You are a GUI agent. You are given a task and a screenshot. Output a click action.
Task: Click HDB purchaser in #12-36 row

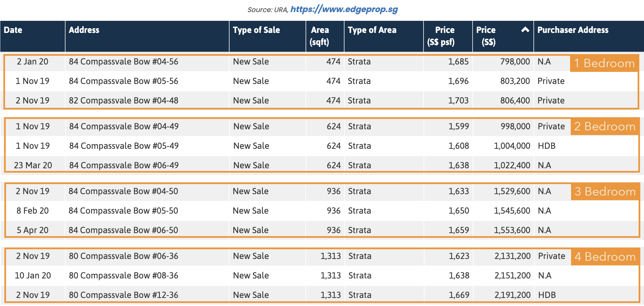[547, 295]
